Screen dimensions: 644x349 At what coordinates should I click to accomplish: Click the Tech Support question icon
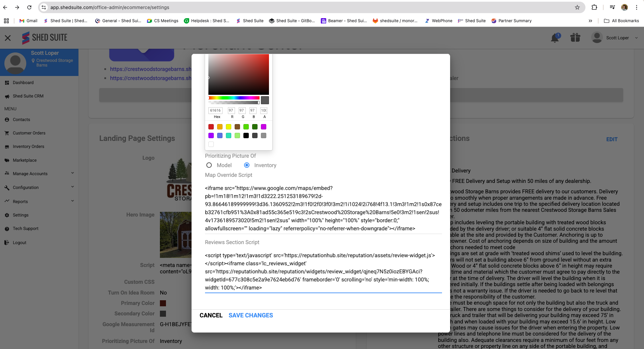click(x=7, y=229)
